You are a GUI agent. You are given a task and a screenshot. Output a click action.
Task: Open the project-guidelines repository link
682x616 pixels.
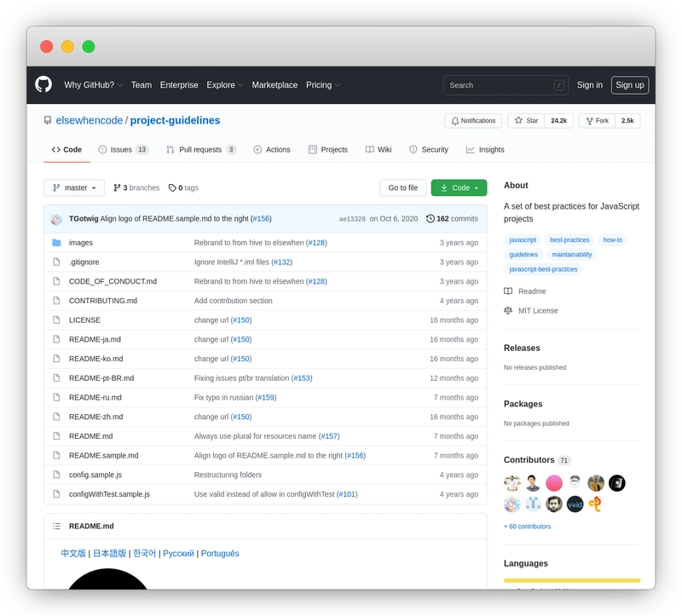pos(176,120)
